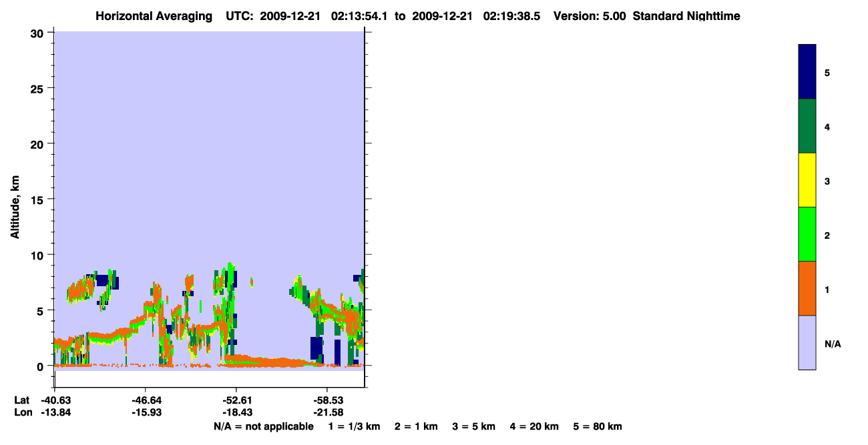
Task: Click latitude value -40.63
Action: pos(55,400)
